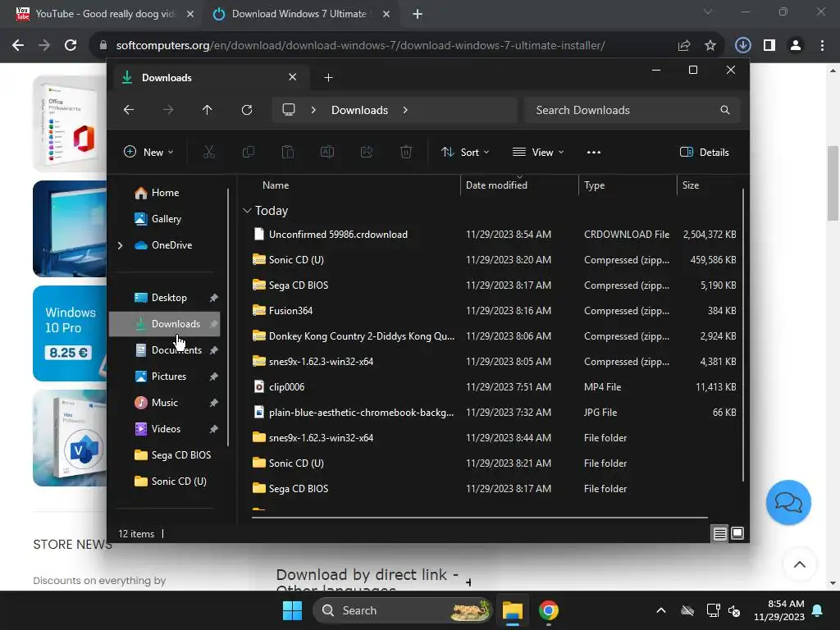Click File Explorer icon on taskbar
Screen dimensions: 840x630
513,610
